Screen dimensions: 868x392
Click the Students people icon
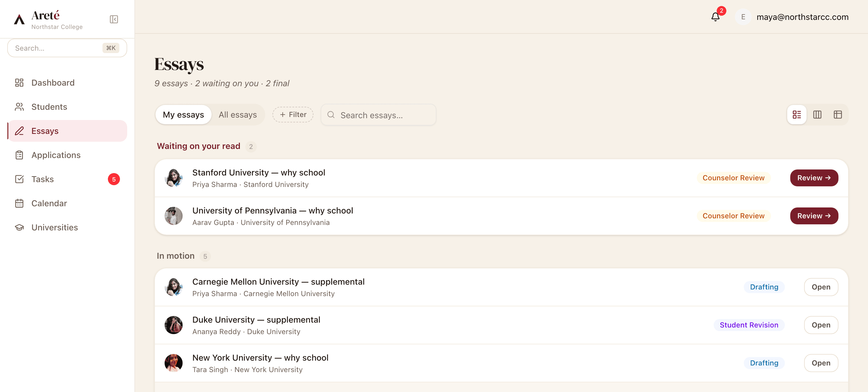coord(19,107)
